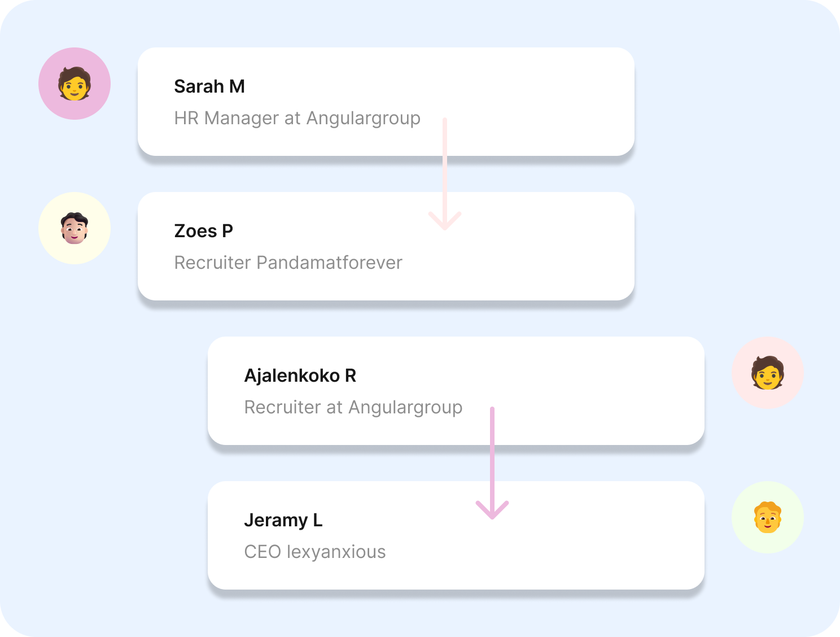840x637 pixels.
Task: Click the name Sarah M
Action: pos(209,86)
